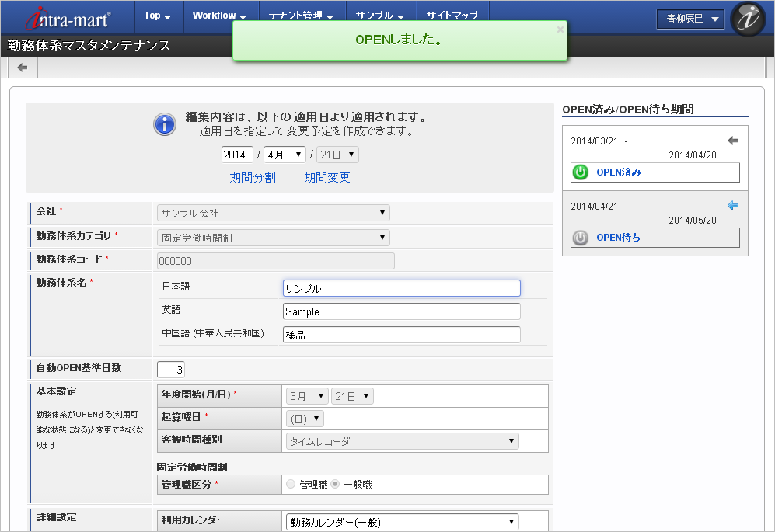Open the 勤務体系カテゴリ dropdown
Screen dimensions: 775x532
click(x=274, y=238)
